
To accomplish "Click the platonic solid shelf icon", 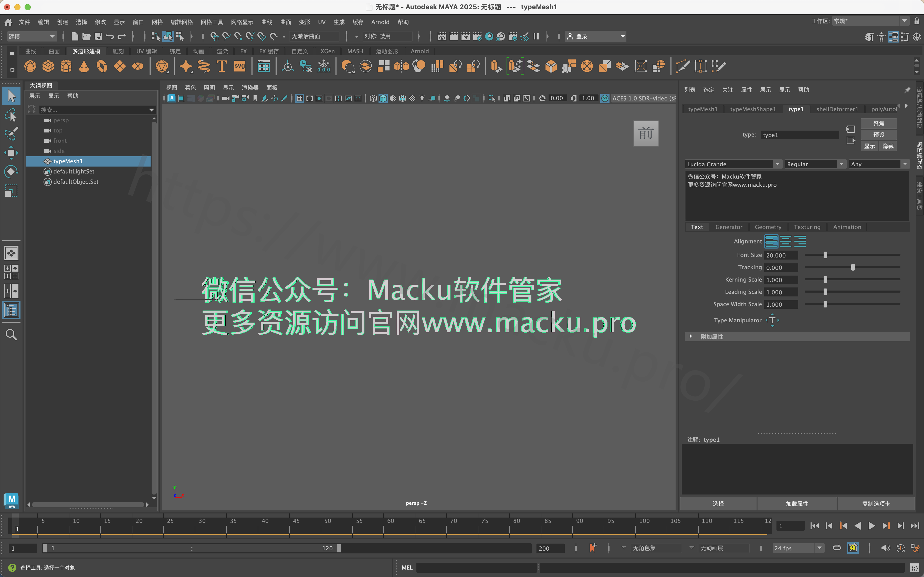I will [162, 66].
